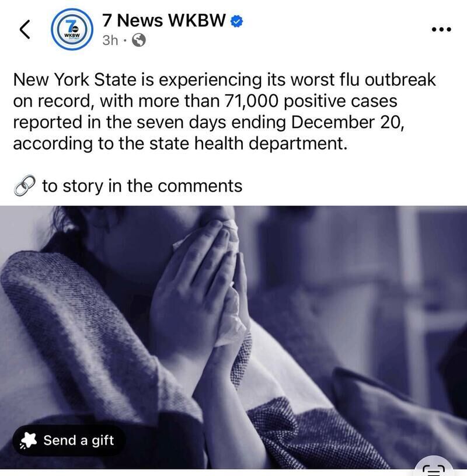Tap the 'worst flu outbreak' phrase
The width and height of the screenshot is (467, 476).
[x=363, y=80]
